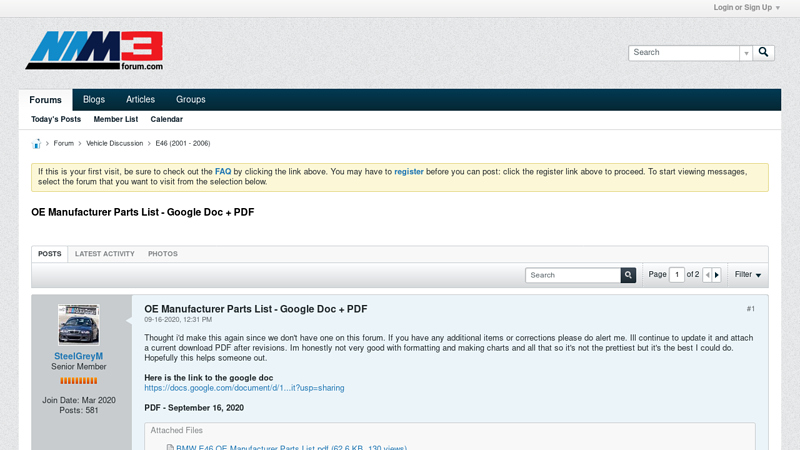The image size is (800, 450).
Task: Click the page number input box
Action: (x=677, y=275)
